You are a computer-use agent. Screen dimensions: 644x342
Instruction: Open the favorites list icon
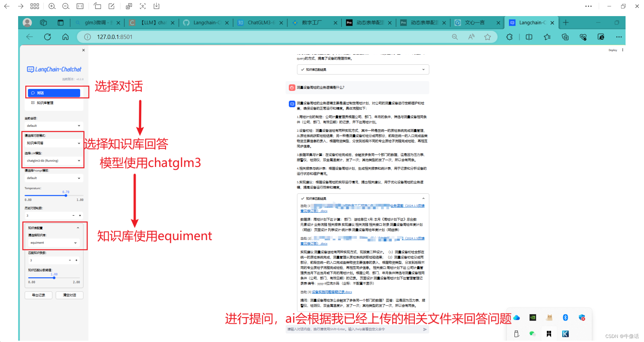click(547, 37)
